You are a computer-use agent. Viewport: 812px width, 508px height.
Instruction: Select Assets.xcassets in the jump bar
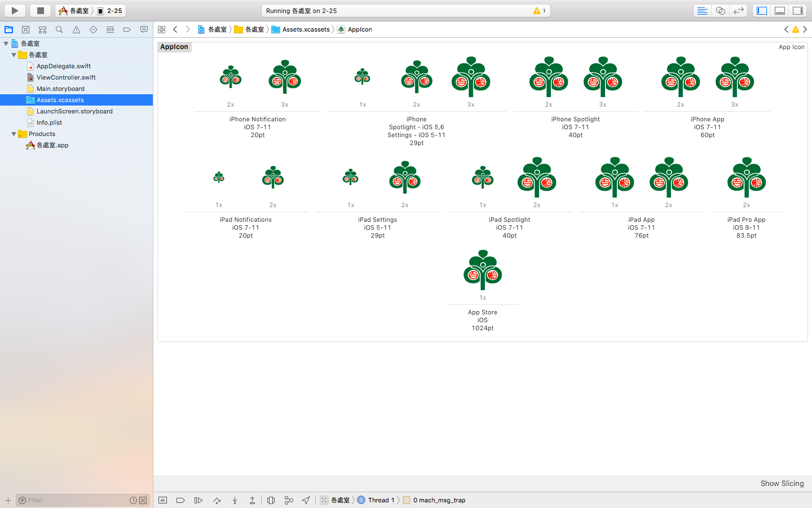pos(305,29)
